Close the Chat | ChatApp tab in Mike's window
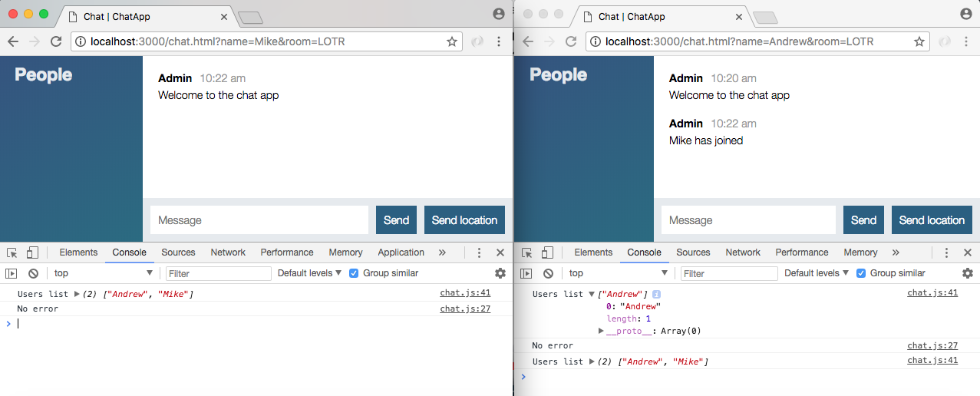 coord(224,16)
